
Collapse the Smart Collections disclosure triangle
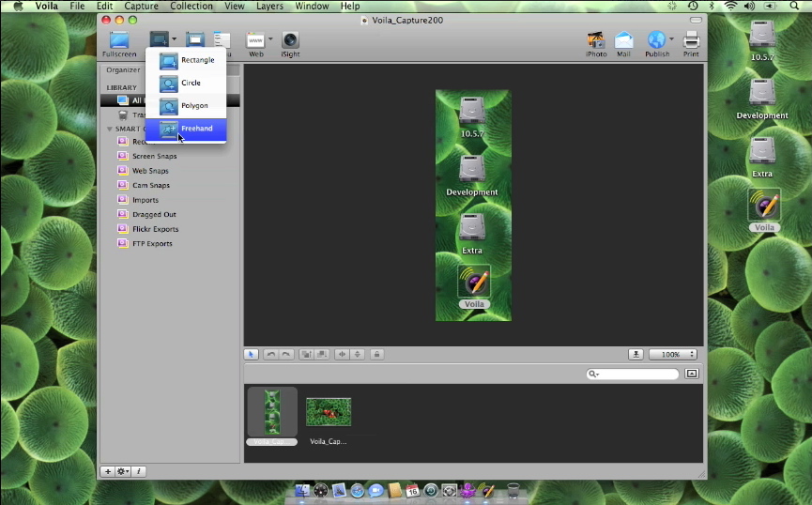point(110,129)
